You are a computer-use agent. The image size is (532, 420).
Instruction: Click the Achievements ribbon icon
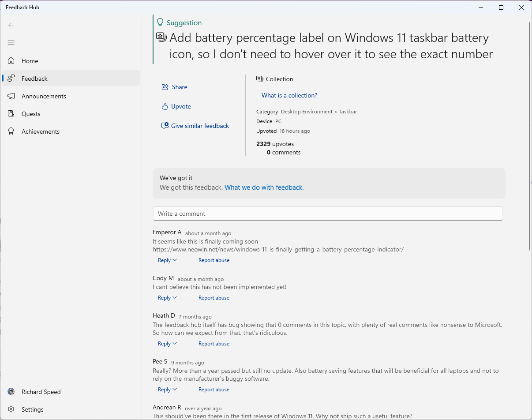tap(11, 131)
